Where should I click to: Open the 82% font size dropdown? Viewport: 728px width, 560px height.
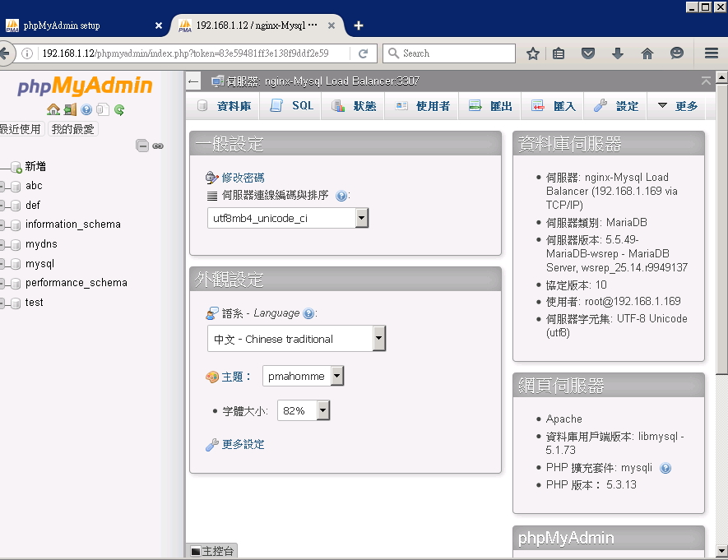pos(304,410)
